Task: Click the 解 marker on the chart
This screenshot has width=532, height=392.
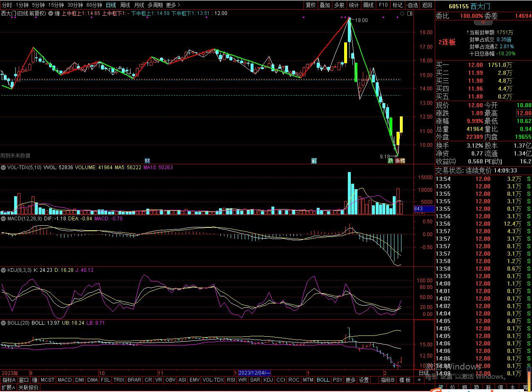Action: 314,160
